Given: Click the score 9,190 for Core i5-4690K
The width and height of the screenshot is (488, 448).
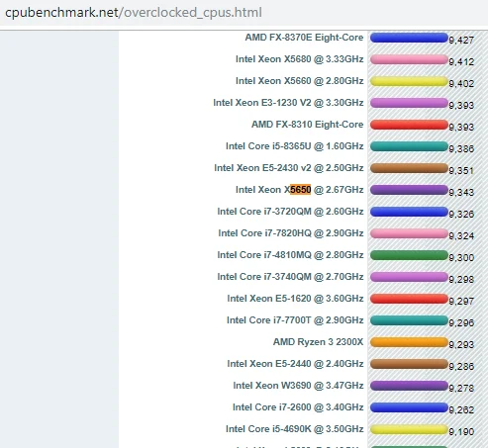Looking at the screenshot, I should point(461,432).
